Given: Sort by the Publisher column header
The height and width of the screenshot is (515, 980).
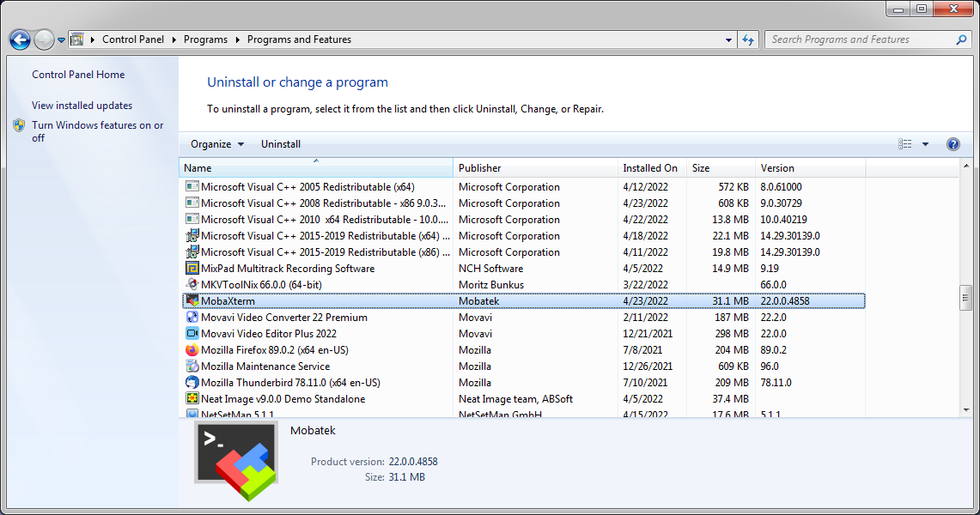Looking at the screenshot, I should click(535, 168).
